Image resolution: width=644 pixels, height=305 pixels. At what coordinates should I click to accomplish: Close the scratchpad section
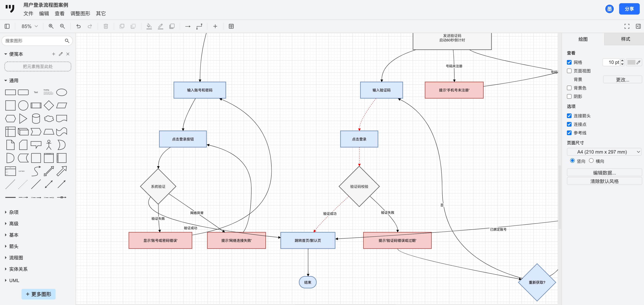[x=68, y=54]
